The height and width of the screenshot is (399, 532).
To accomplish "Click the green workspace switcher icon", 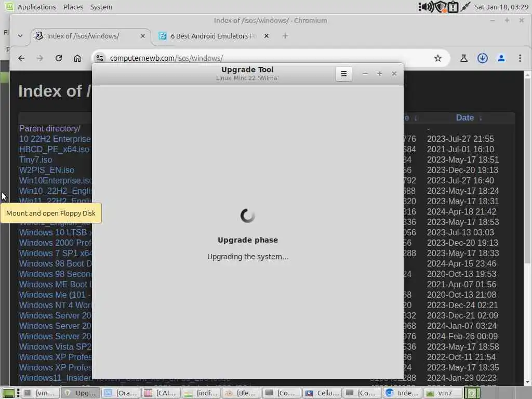I will [472, 393].
